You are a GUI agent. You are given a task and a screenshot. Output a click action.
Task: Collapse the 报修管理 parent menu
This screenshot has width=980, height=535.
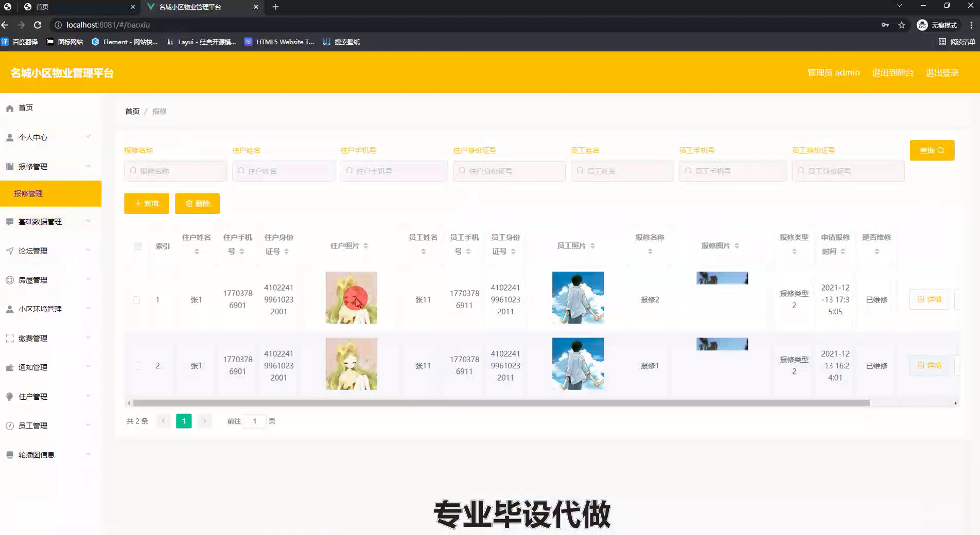point(50,166)
